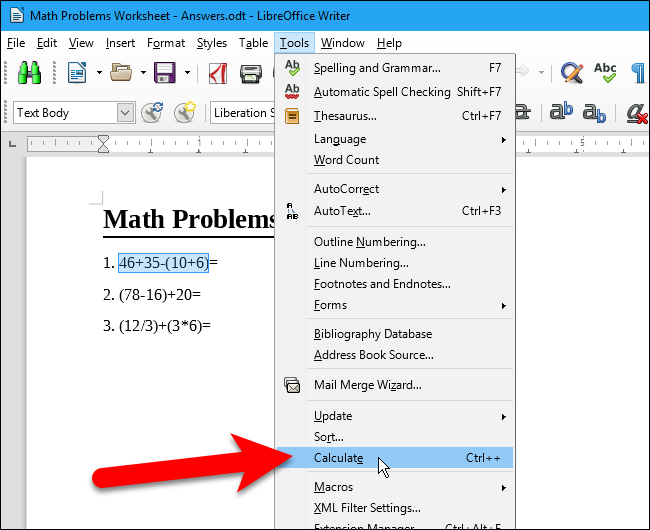This screenshot has width=650, height=530.
Task: Open the Table menu
Action: pos(253,43)
